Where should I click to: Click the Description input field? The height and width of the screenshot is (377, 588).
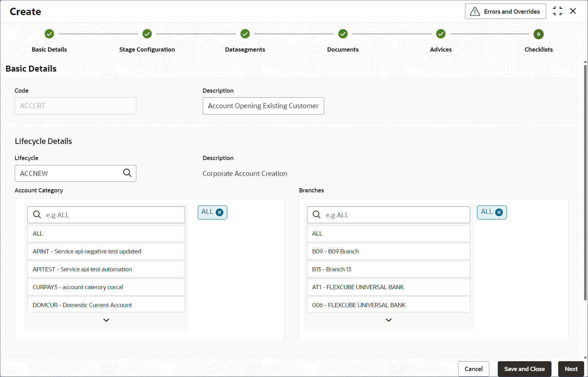point(263,106)
